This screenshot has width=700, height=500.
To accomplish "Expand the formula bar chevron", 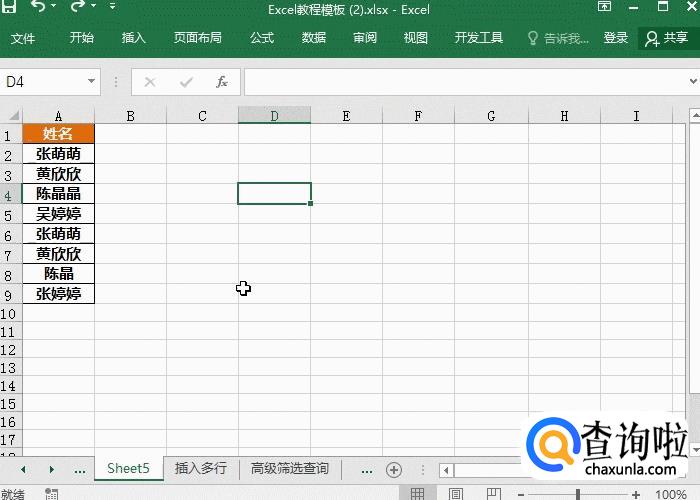I will click(693, 81).
